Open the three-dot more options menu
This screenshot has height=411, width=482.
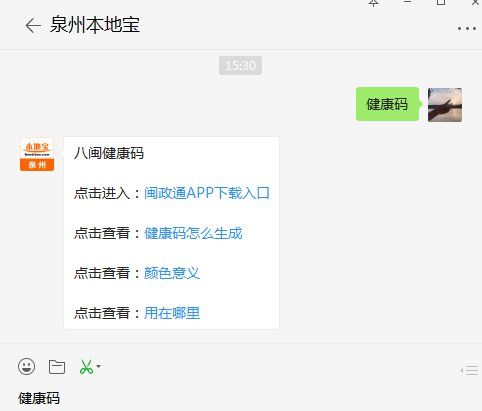[x=467, y=28]
